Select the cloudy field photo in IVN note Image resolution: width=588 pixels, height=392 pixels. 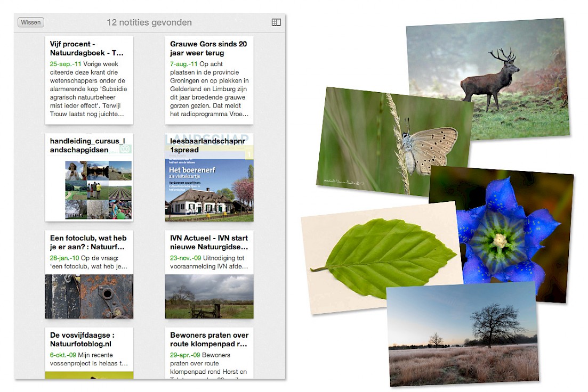210,297
